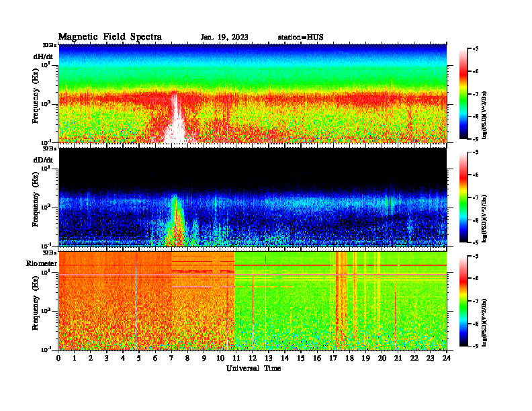This screenshot has width=532, height=411.
Task: Click the "32Hz" label atop the Riometer panel
Action: 50,253
